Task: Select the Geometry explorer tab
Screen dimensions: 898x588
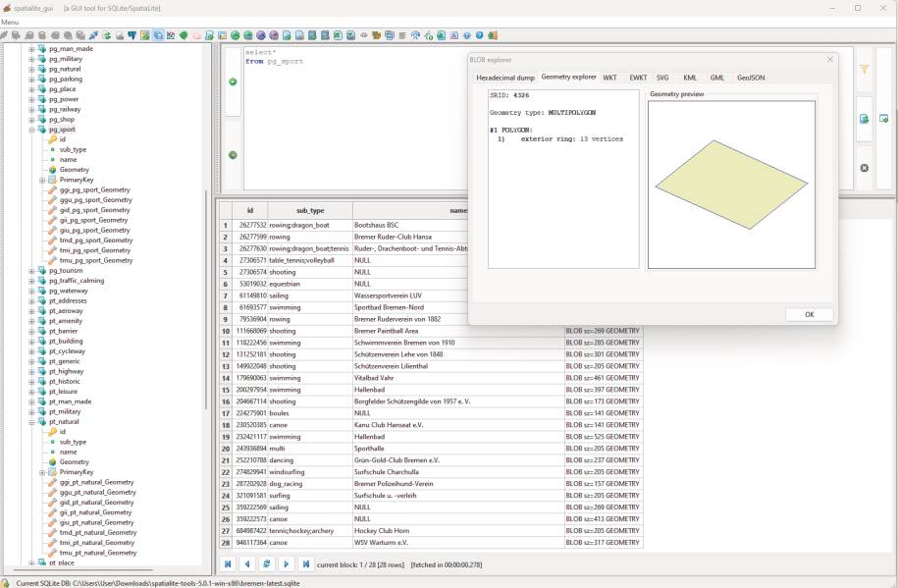Action: (568, 77)
